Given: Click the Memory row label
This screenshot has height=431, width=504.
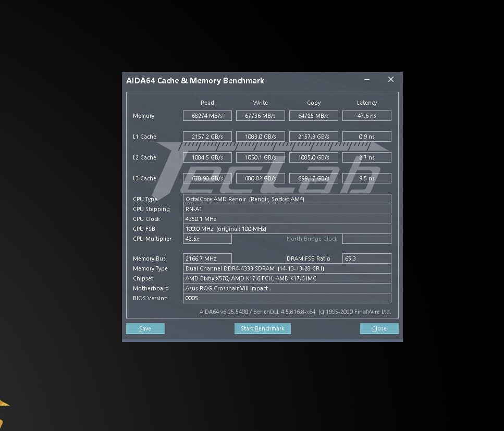Looking at the screenshot, I should (144, 116).
